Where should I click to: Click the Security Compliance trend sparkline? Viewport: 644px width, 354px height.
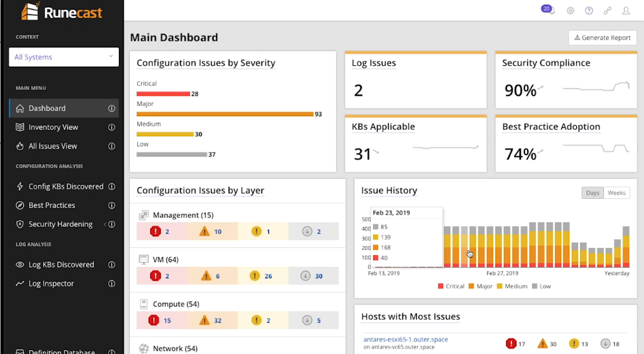pyautogui.click(x=596, y=87)
